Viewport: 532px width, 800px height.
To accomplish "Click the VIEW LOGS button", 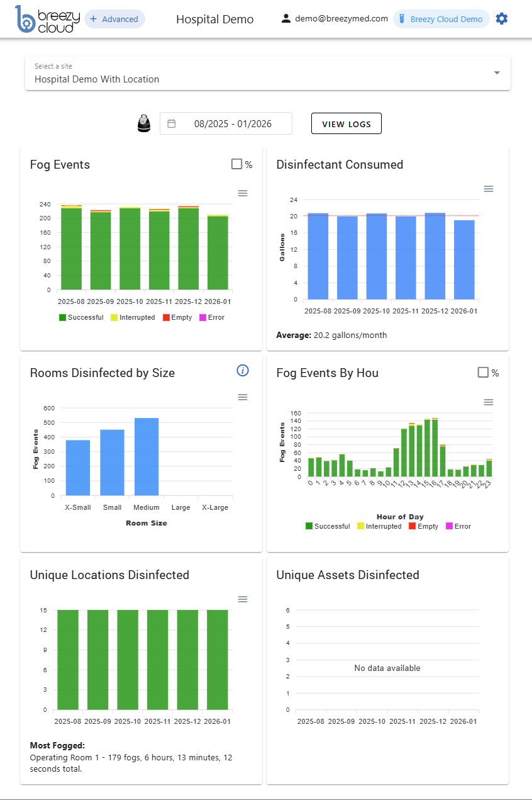I will click(346, 123).
